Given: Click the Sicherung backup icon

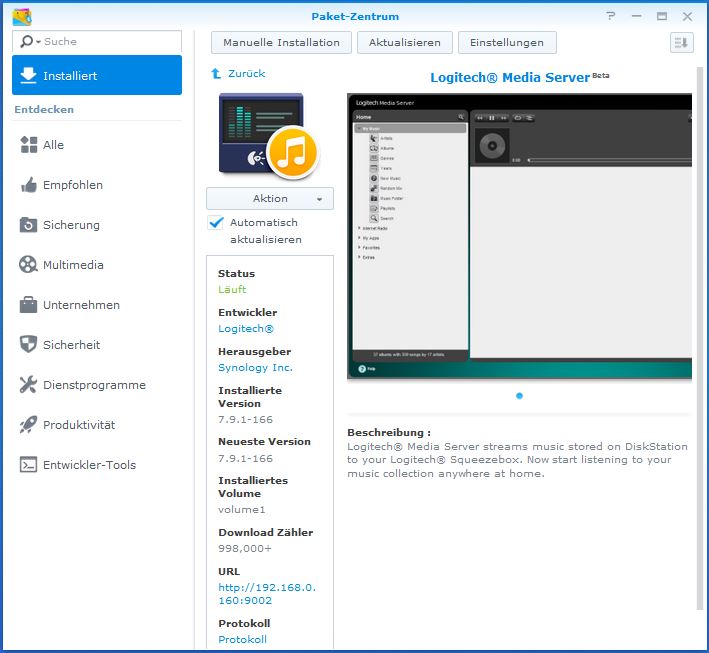Looking at the screenshot, I should 28,225.
